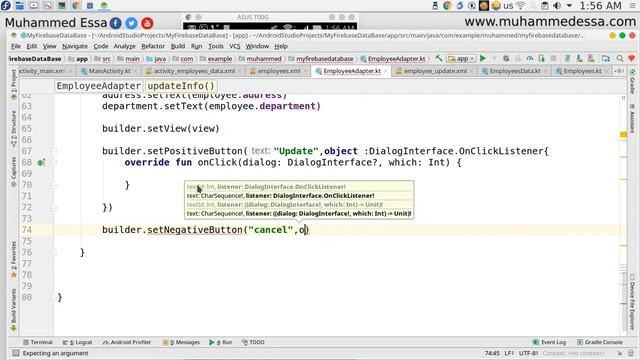Open the TODO tool window
This screenshot has width=640, height=360.
[253, 342]
